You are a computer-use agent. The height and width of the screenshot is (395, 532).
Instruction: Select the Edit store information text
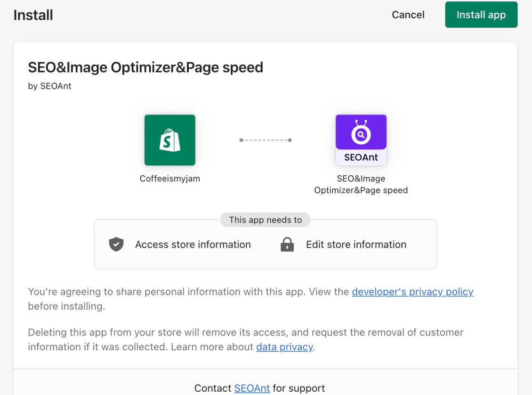[x=356, y=244]
